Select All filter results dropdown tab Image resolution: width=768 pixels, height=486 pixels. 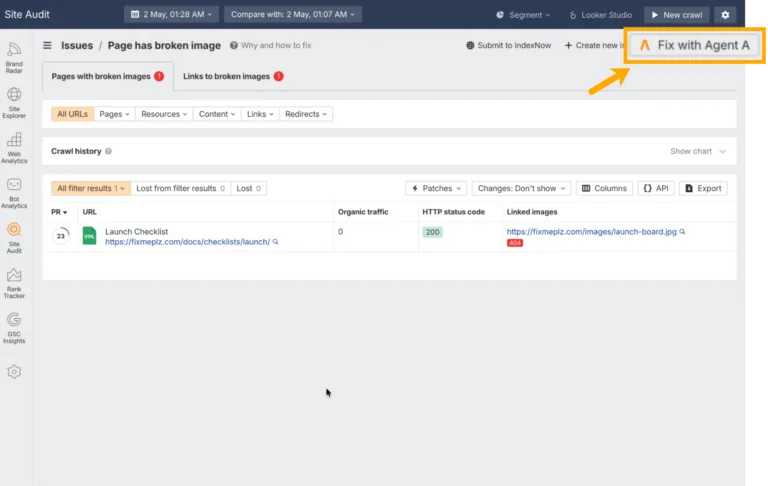point(91,188)
